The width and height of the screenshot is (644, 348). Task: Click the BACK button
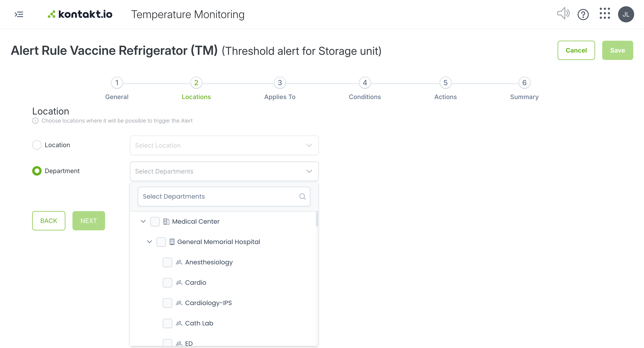click(x=49, y=221)
